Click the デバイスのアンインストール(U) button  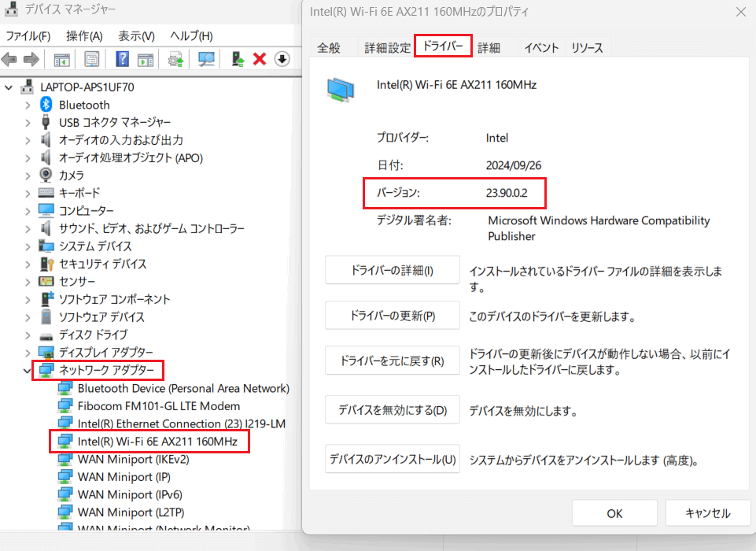392,459
